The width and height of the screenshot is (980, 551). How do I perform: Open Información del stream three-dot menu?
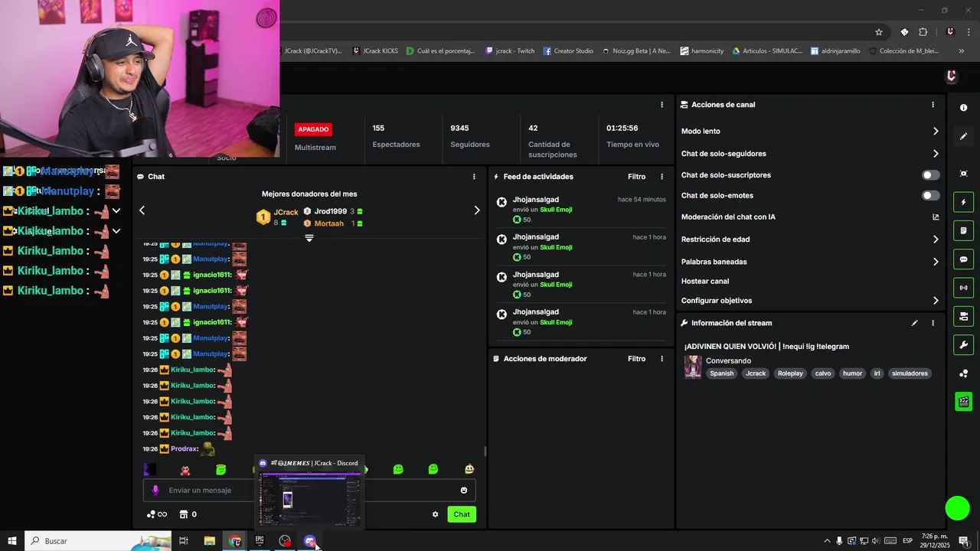(933, 323)
